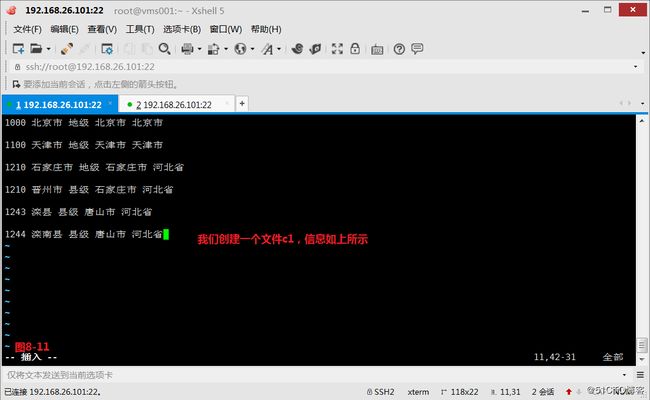650x400 pixels.
Task: Open the dropdown arrow beside the folder icon
Action: pos(49,49)
